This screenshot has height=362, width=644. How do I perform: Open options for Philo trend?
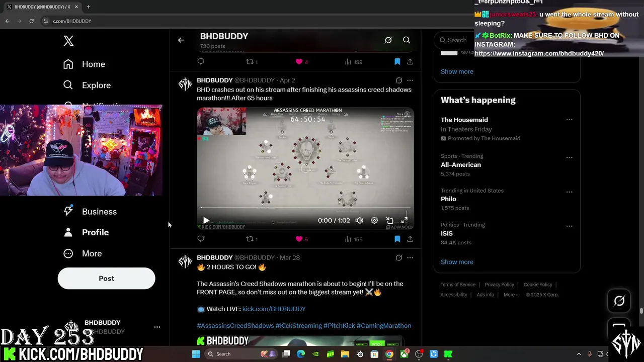(x=569, y=192)
